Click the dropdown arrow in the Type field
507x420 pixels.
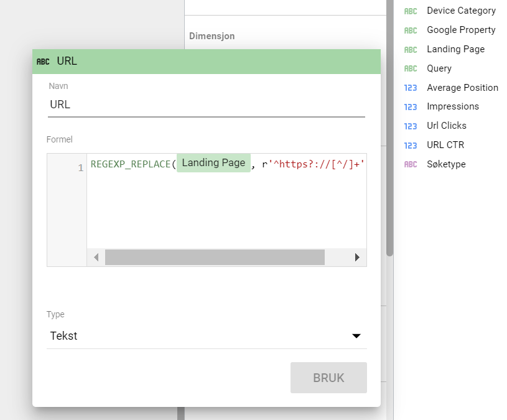356,336
